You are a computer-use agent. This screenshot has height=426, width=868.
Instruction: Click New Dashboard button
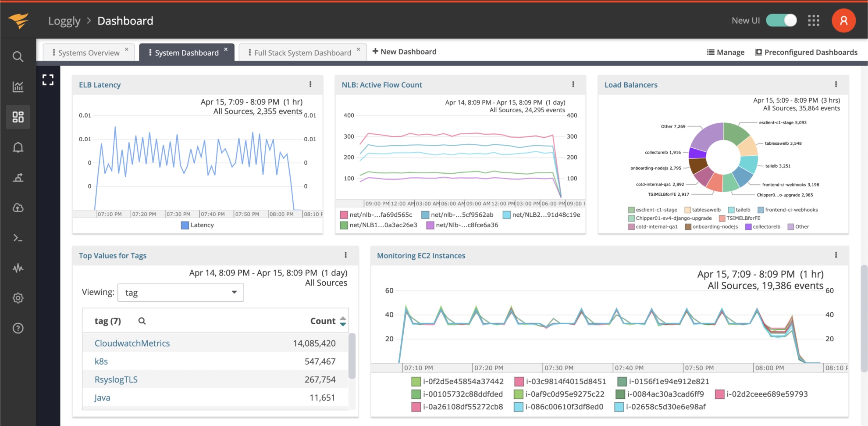pos(404,52)
